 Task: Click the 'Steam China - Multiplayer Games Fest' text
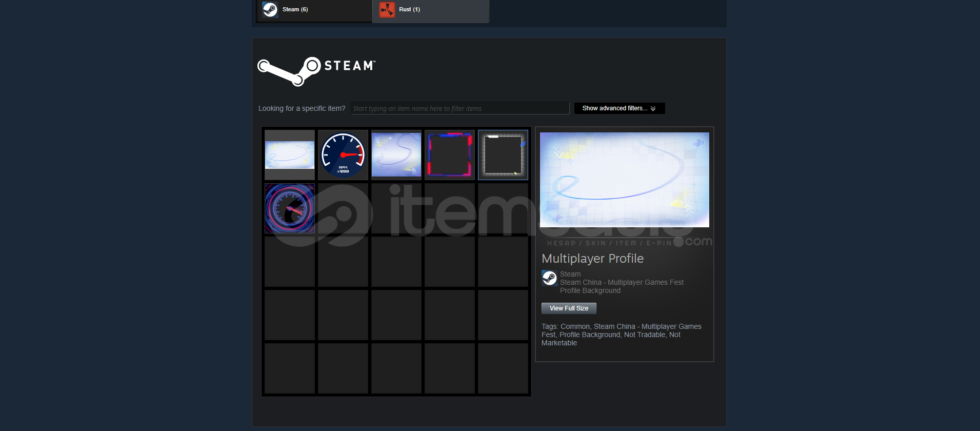click(x=622, y=282)
